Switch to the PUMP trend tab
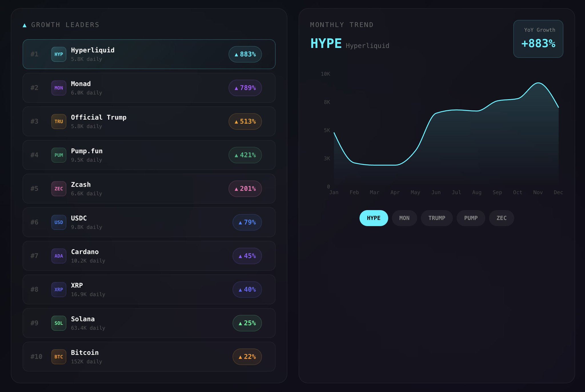 click(x=471, y=218)
